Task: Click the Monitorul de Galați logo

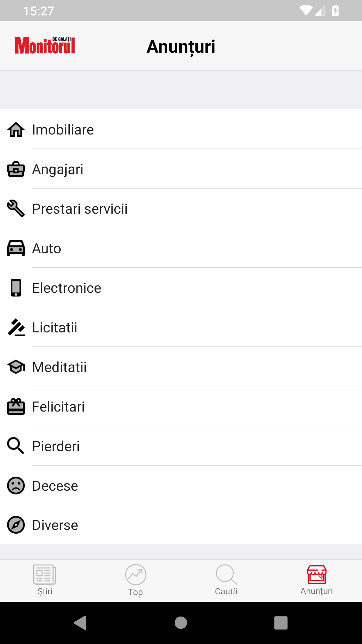Action: point(45,46)
